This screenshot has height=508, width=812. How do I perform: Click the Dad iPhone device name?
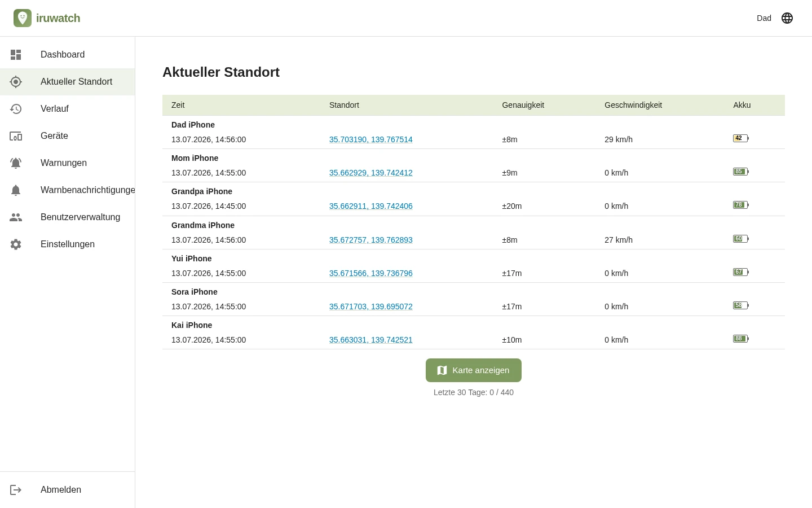tap(193, 125)
